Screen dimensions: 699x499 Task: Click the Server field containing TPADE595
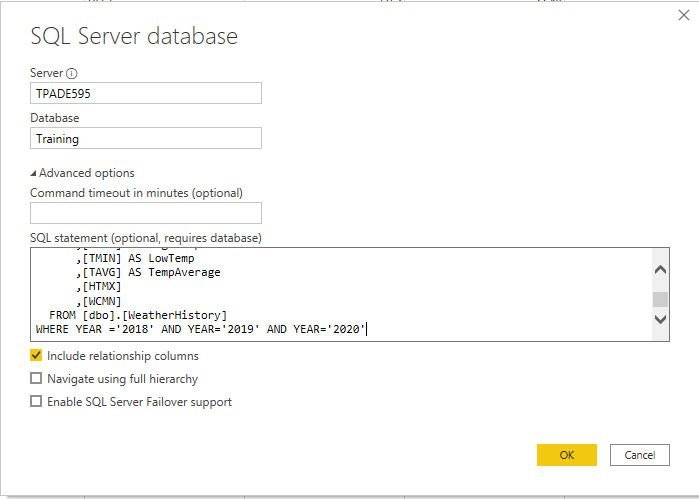(146, 93)
